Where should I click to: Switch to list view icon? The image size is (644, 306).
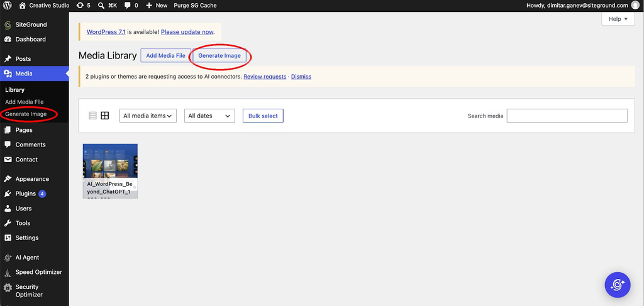pos(93,116)
